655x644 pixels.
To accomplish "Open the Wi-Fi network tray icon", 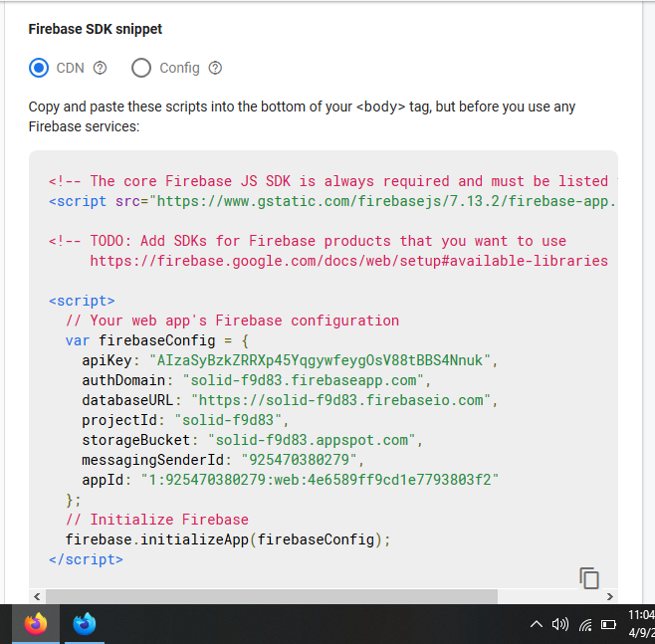I will pyautogui.click(x=585, y=625).
